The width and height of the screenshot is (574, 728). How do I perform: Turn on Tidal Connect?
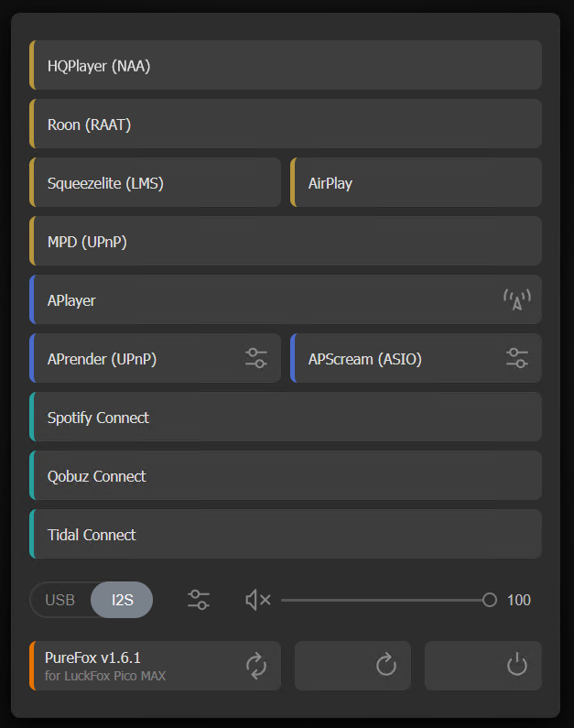point(286,535)
